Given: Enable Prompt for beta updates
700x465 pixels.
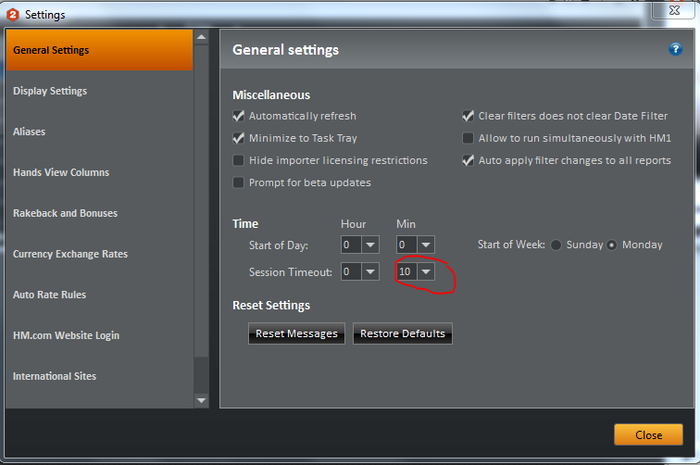Looking at the screenshot, I should [x=238, y=183].
